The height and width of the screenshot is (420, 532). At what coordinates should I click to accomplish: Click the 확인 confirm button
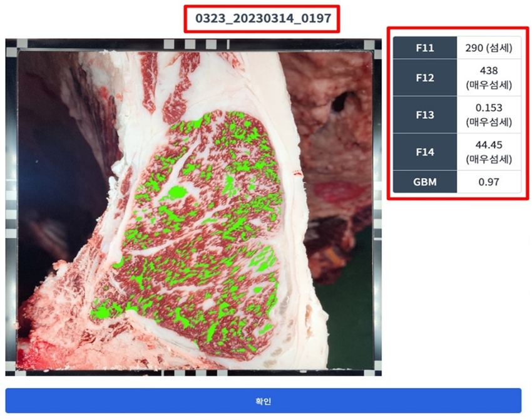pyautogui.click(x=263, y=401)
